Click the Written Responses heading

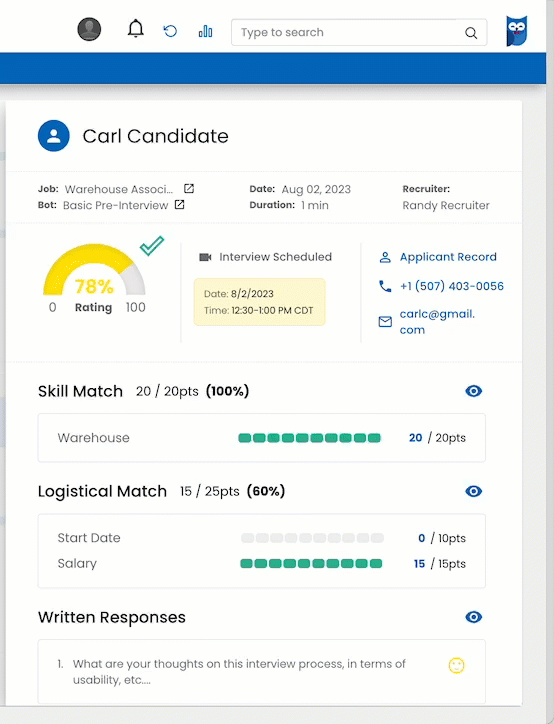112,617
